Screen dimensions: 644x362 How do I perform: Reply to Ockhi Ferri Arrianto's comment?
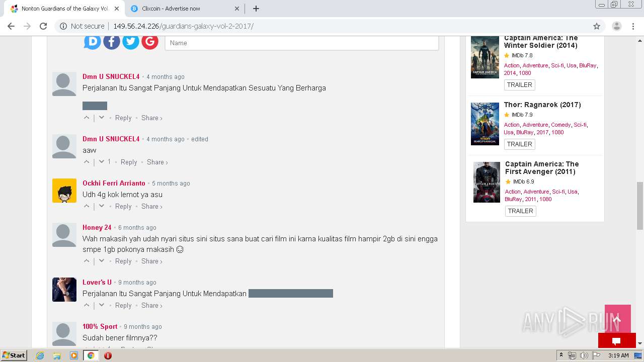point(123,206)
